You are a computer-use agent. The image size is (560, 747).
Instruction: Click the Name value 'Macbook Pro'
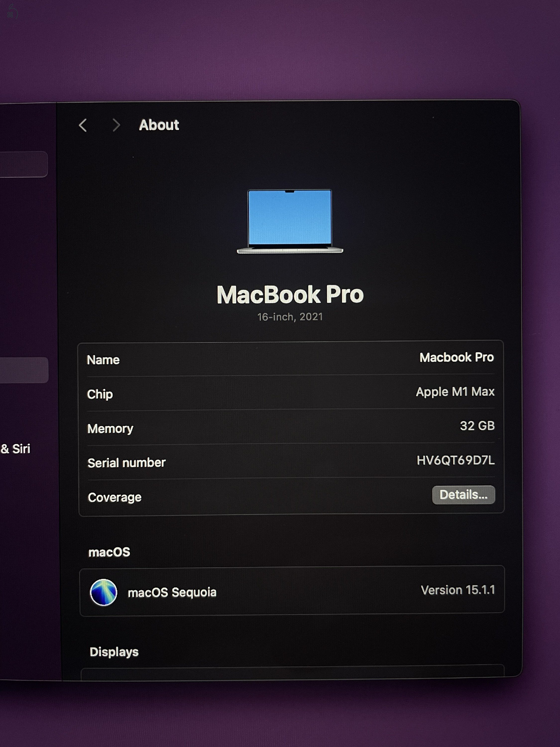[x=456, y=357]
